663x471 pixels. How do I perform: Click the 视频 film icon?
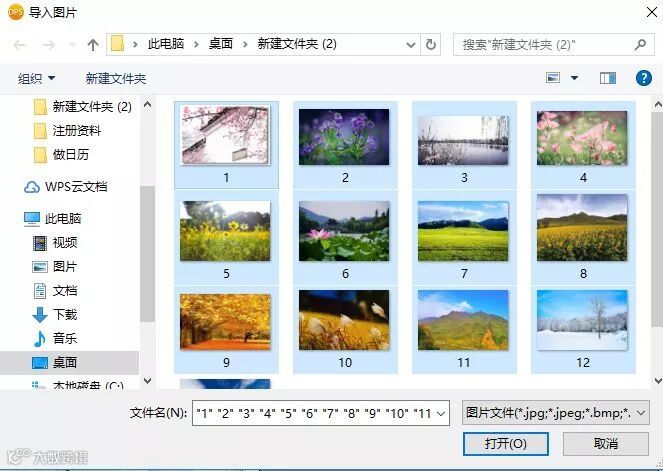pos(40,243)
